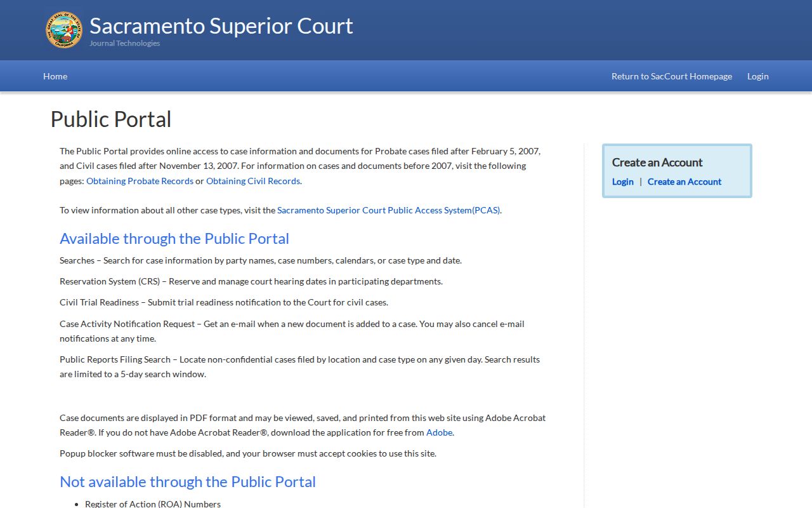Viewport: 812px width, 508px height.
Task: Click the Civil Trial Readiness line
Action: pos(224,302)
